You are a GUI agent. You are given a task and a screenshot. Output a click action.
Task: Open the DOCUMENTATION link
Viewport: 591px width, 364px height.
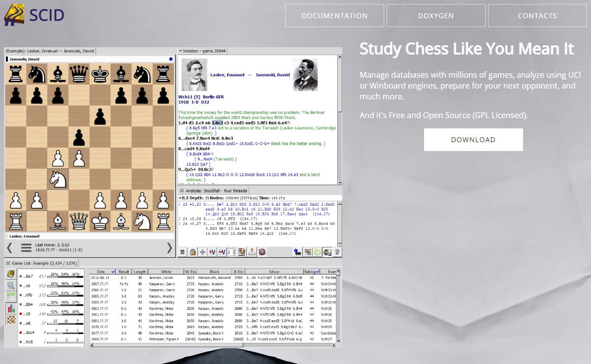click(334, 16)
